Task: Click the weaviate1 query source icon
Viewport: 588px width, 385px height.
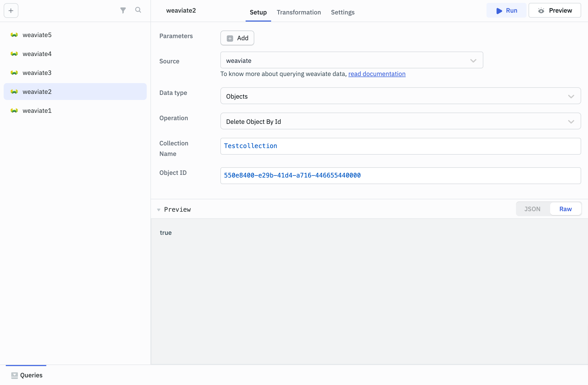Action: click(x=14, y=110)
